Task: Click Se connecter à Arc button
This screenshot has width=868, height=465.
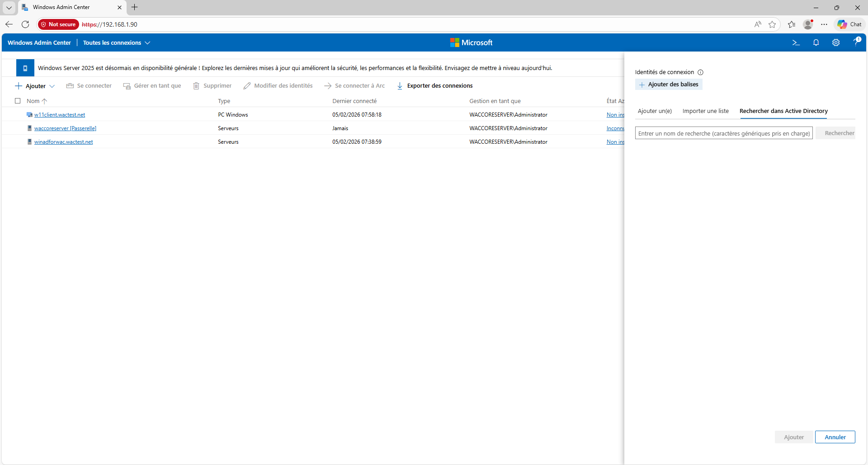Action: (x=355, y=86)
